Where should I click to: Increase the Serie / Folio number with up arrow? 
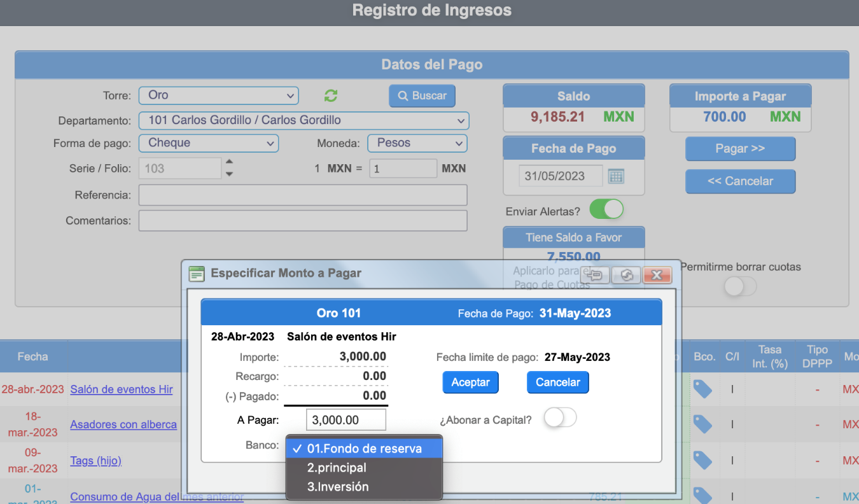pos(230,162)
